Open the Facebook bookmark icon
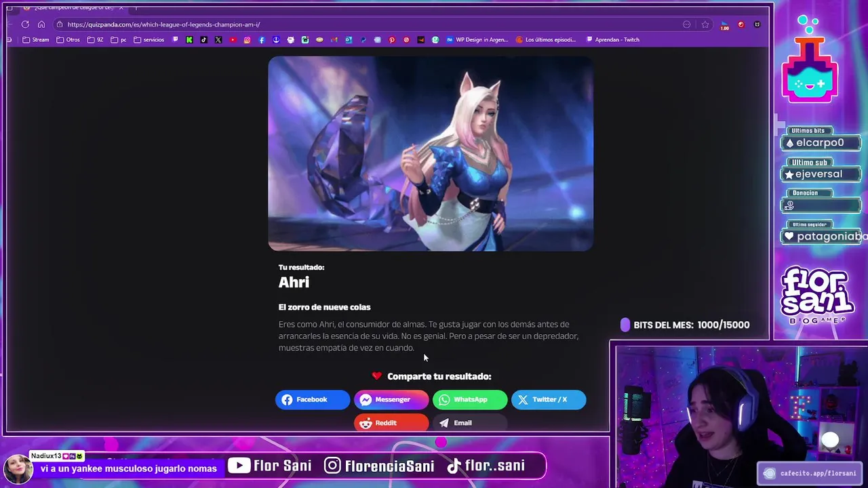The height and width of the screenshot is (488, 868). coord(262,39)
